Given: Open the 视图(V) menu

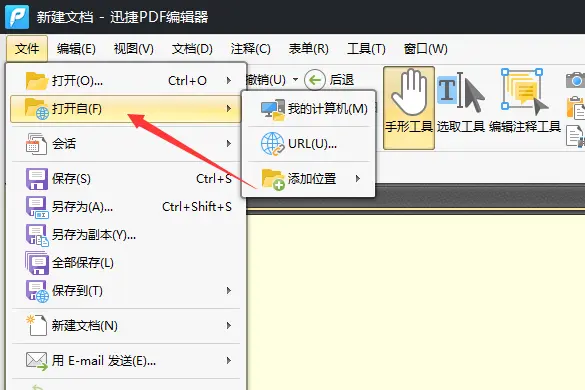Looking at the screenshot, I should click(x=134, y=49).
